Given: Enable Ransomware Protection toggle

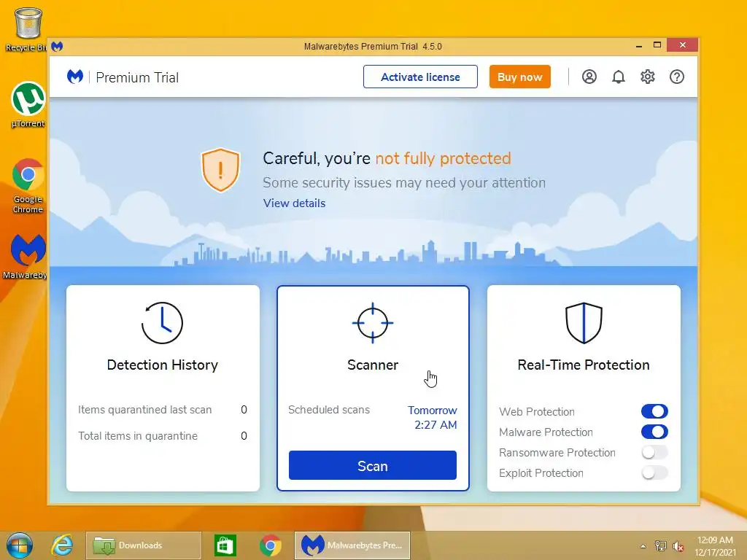Looking at the screenshot, I should pos(654,452).
